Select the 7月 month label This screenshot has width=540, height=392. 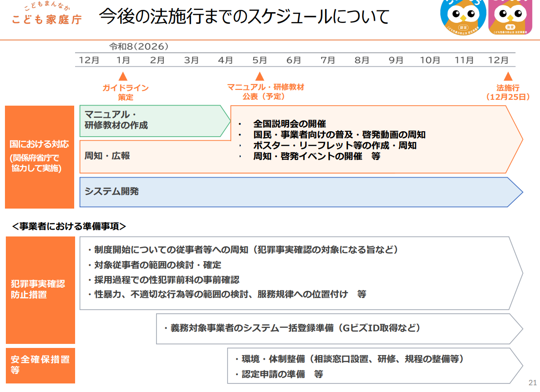click(x=328, y=60)
